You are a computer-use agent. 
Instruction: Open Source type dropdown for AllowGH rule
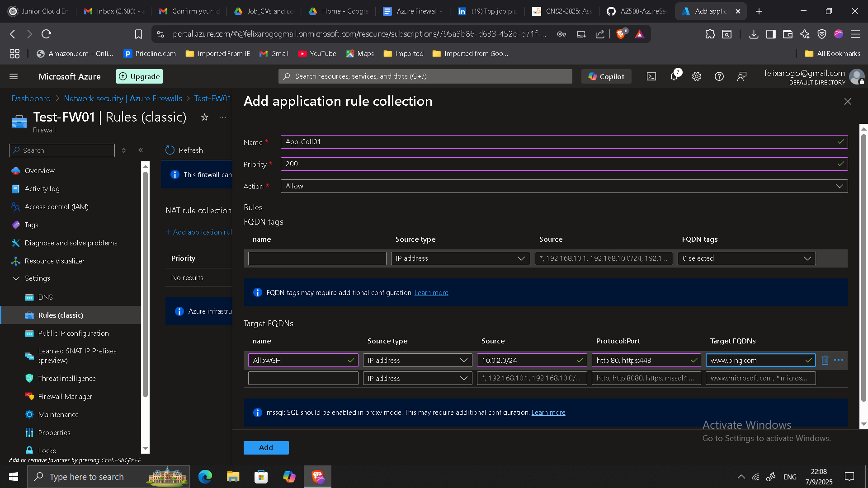click(x=417, y=360)
